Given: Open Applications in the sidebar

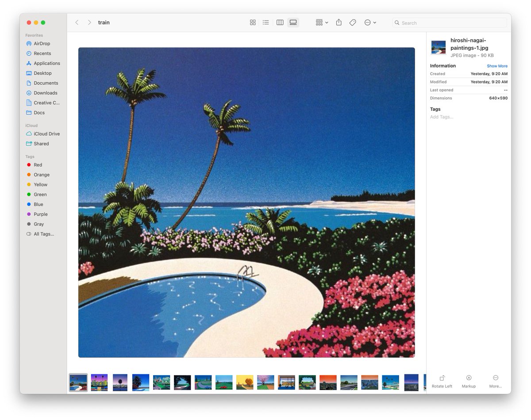Looking at the screenshot, I should click(46, 63).
